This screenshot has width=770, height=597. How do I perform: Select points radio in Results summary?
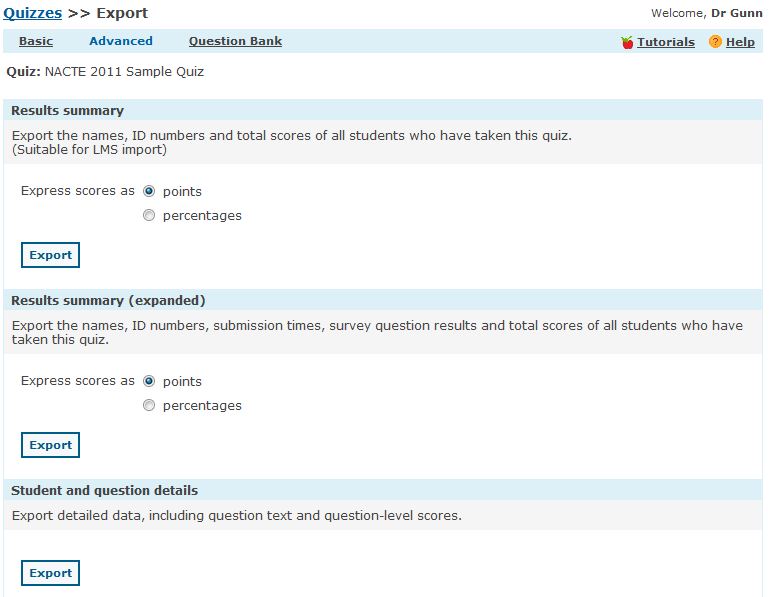click(x=149, y=191)
